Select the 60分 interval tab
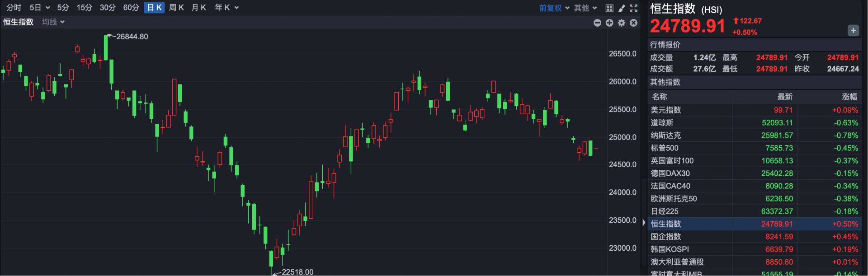This screenshot has height=276, width=868. click(131, 8)
